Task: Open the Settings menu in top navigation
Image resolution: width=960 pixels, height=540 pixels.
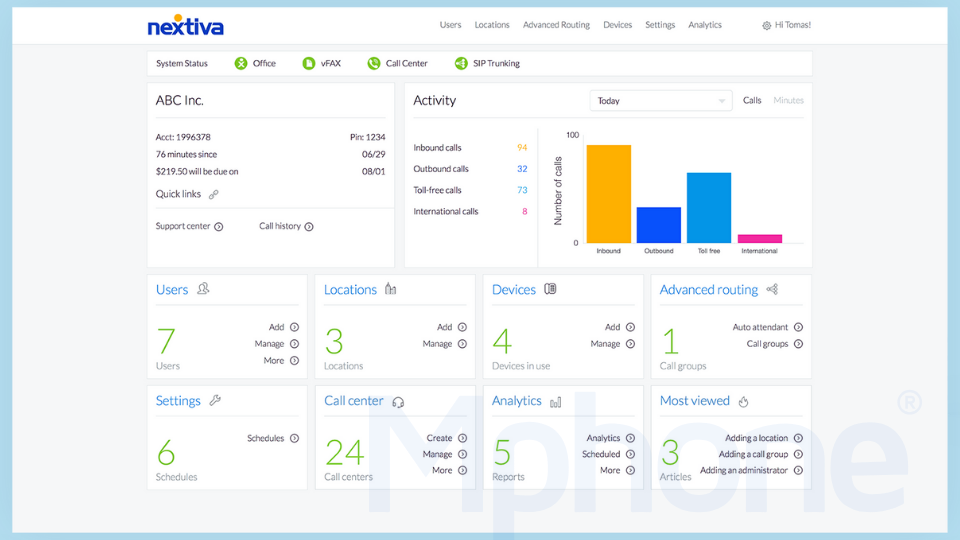Action: [660, 25]
